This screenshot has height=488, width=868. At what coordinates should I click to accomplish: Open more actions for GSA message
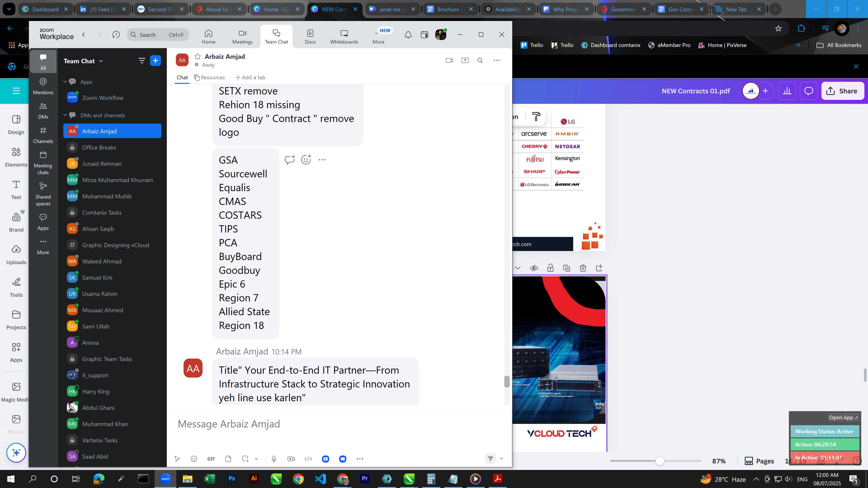click(322, 160)
